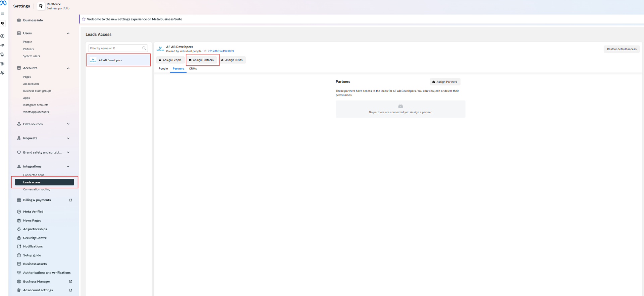Viewport: 644px width, 296px height.
Task: Switch to the People tab under AF AB Developers
Action: coord(163,69)
